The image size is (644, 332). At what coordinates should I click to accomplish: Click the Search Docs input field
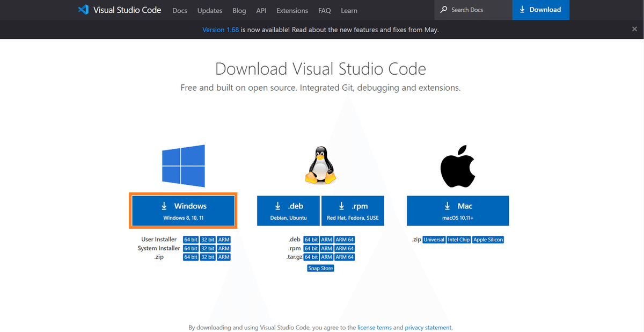pyautogui.click(x=473, y=10)
